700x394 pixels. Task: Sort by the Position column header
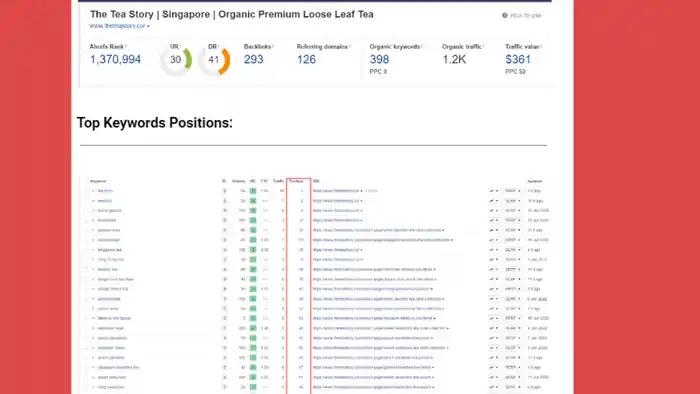(x=296, y=181)
